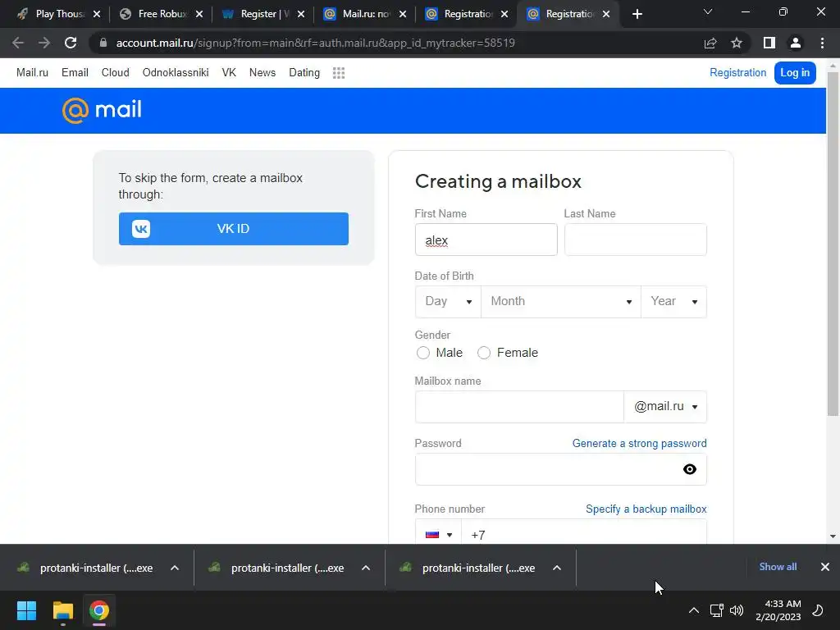
Task: Click the Mail.ru link in navigation
Action: coord(32,72)
